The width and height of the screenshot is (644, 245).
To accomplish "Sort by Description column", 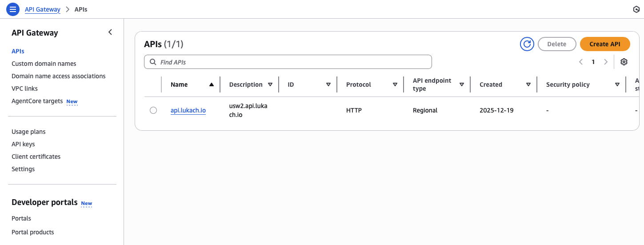I will 270,84.
